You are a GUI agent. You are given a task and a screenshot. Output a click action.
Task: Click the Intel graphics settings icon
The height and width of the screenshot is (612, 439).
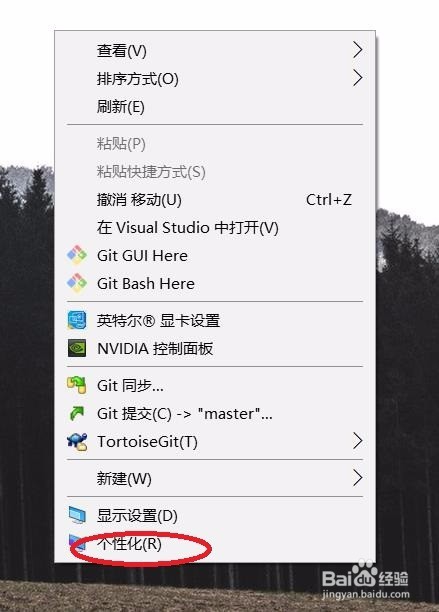click(x=77, y=320)
